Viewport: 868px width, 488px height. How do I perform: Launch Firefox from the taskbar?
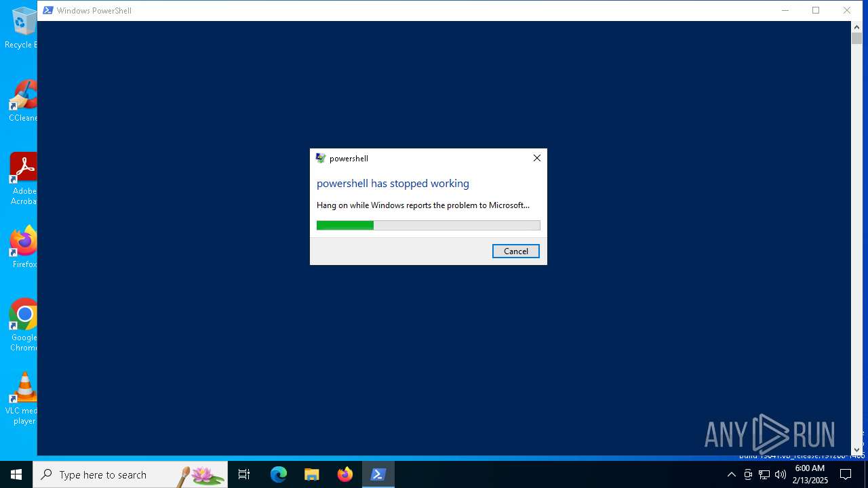tap(345, 474)
